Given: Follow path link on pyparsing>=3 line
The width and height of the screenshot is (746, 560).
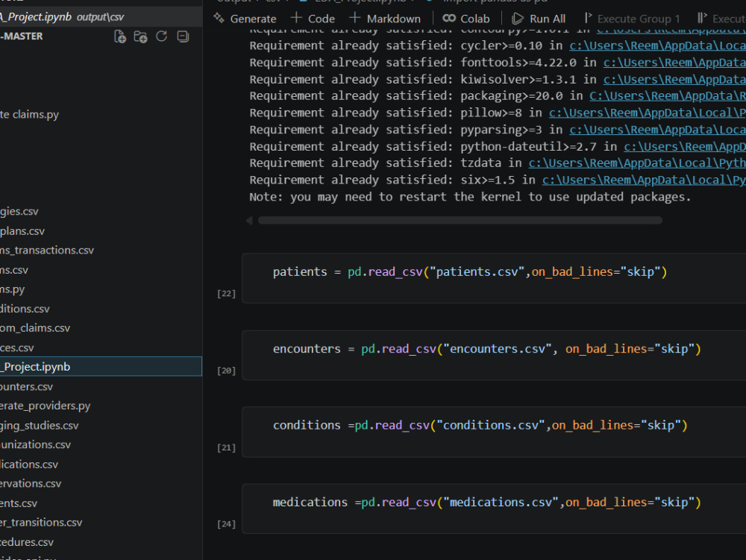Looking at the screenshot, I should click(657, 130).
